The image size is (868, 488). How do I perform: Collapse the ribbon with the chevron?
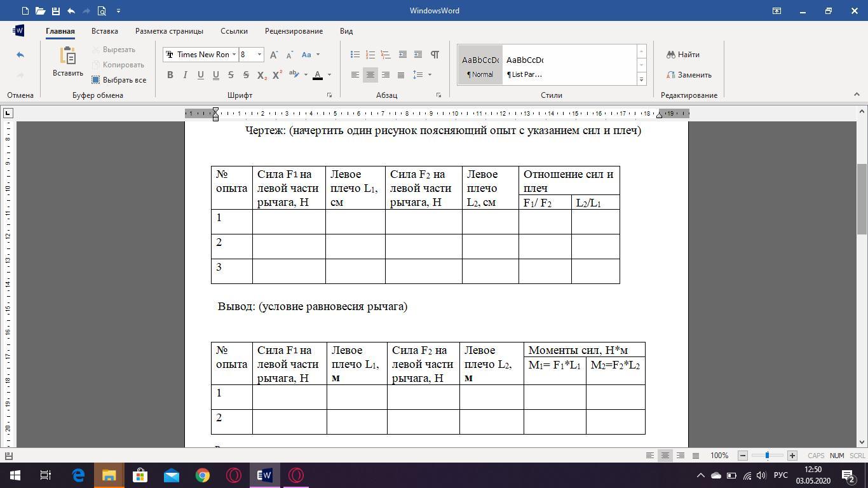point(856,95)
